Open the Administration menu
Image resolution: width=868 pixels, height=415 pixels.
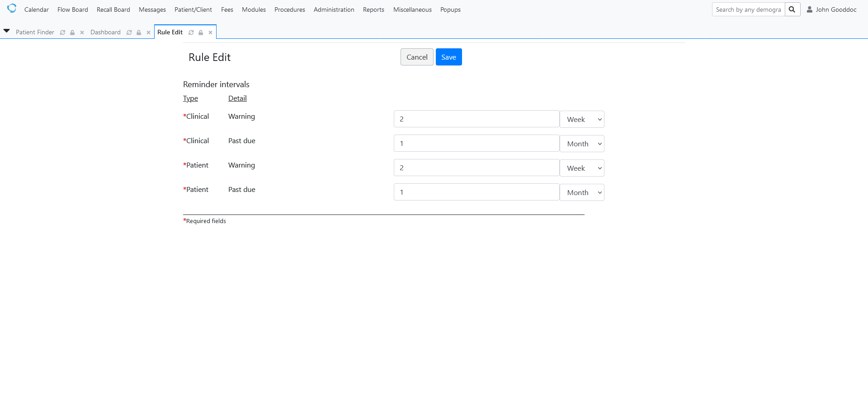[x=334, y=9]
